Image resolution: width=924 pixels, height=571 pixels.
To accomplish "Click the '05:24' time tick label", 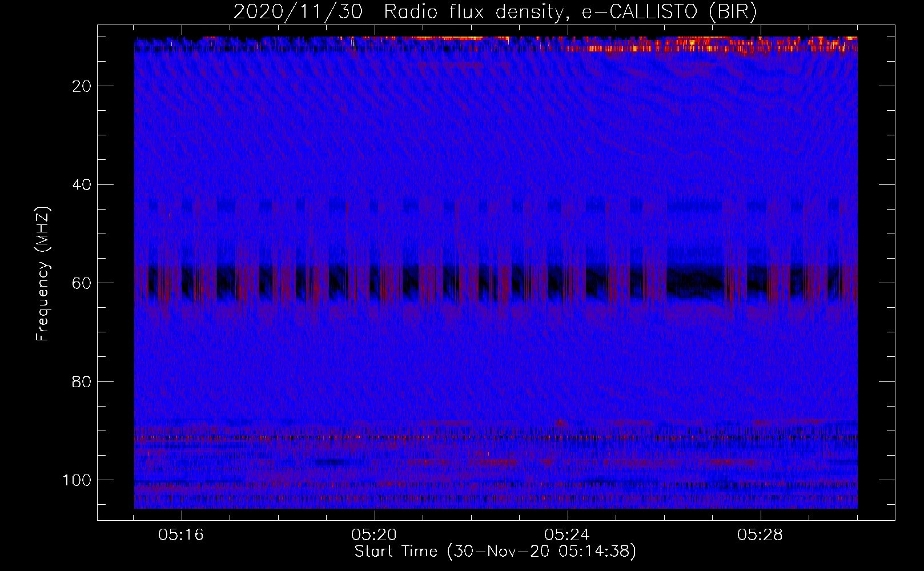I will click(x=568, y=535).
